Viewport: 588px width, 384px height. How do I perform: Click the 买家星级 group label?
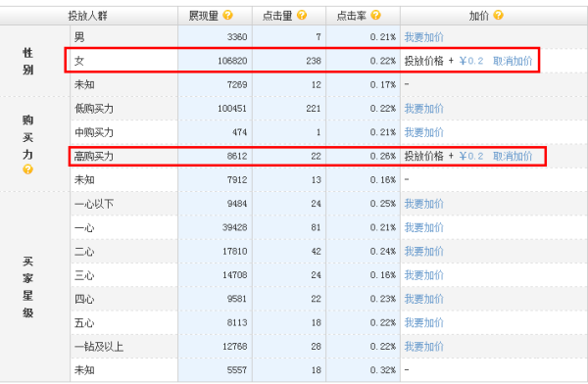[x=27, y=287]
